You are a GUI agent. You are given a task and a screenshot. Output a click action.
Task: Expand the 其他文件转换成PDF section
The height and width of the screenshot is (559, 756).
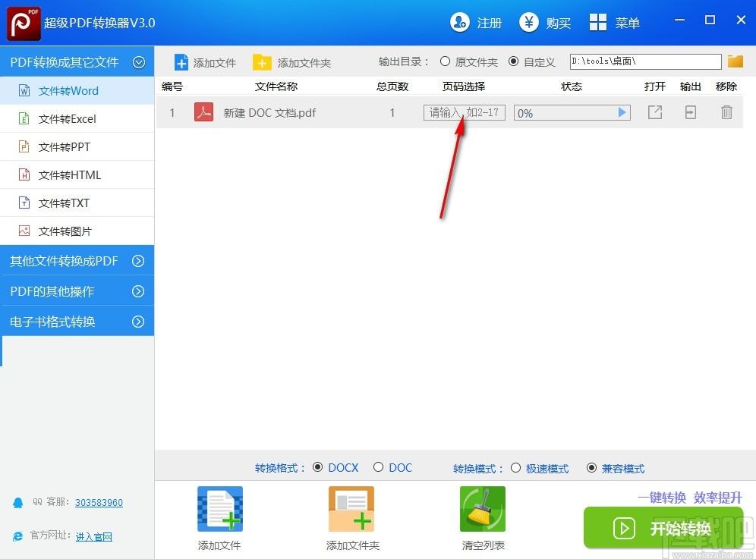pyautogui.click(x=77, y=261)
